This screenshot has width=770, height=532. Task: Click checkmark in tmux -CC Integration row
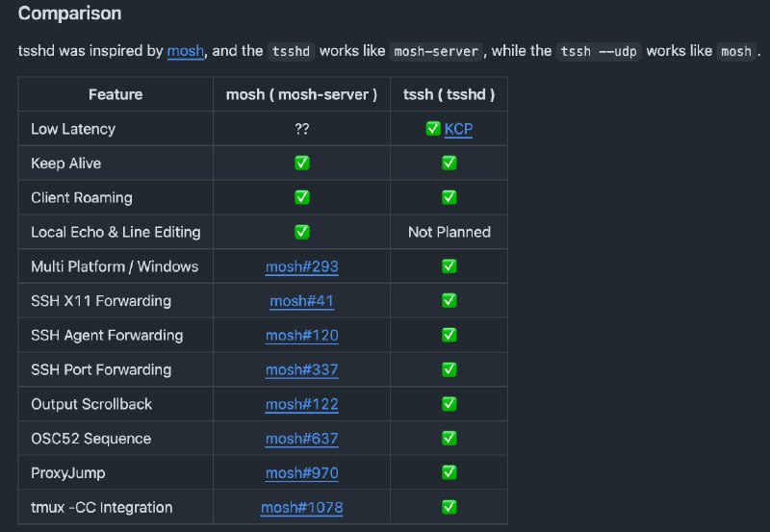[x=449, y=507]
